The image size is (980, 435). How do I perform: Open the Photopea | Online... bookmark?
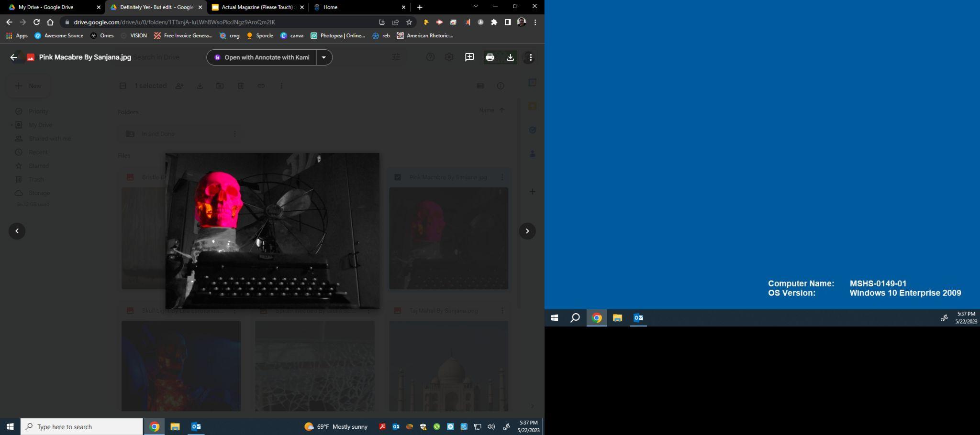point(337,35)
